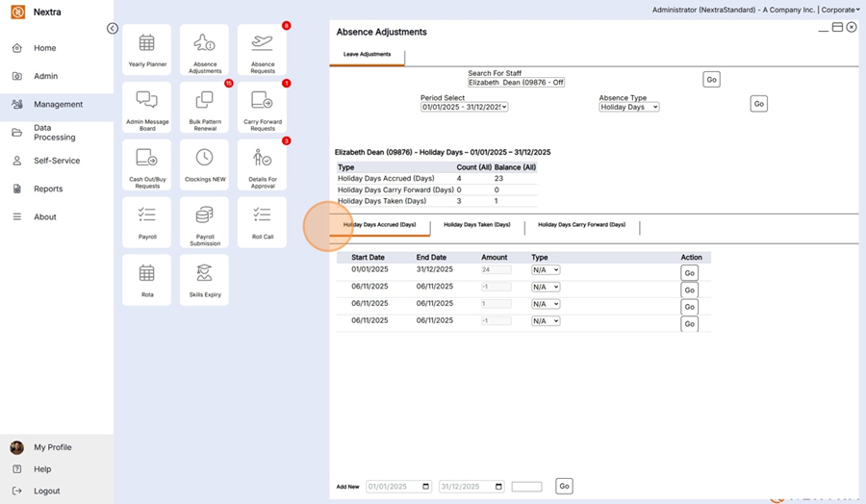This screenshot has width=866, height=504.
Task: Open the Absence Requests tile
Action: click(262, 50)
